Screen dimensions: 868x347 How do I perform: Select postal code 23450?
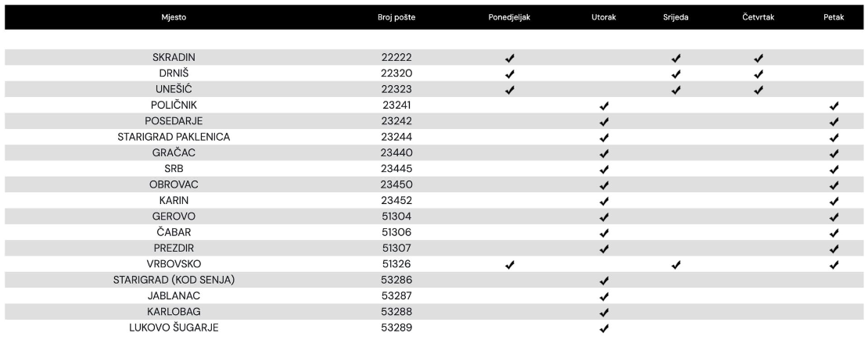(x=396, y=184)
